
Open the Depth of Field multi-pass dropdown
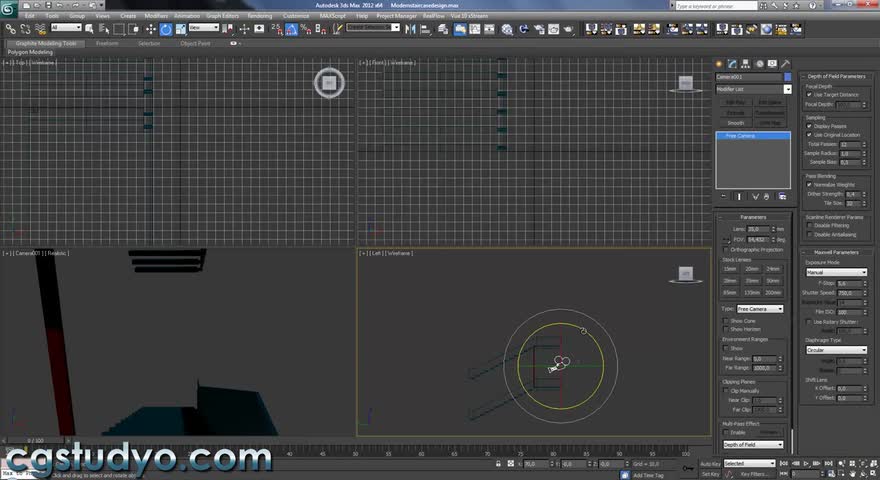pos(753,445)
